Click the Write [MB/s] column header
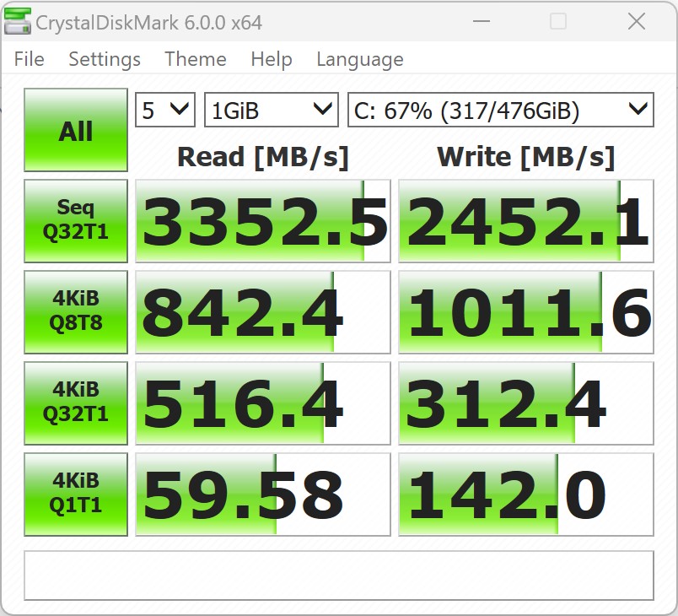Viewport: 678px width, 616px height. pos(526,157)
